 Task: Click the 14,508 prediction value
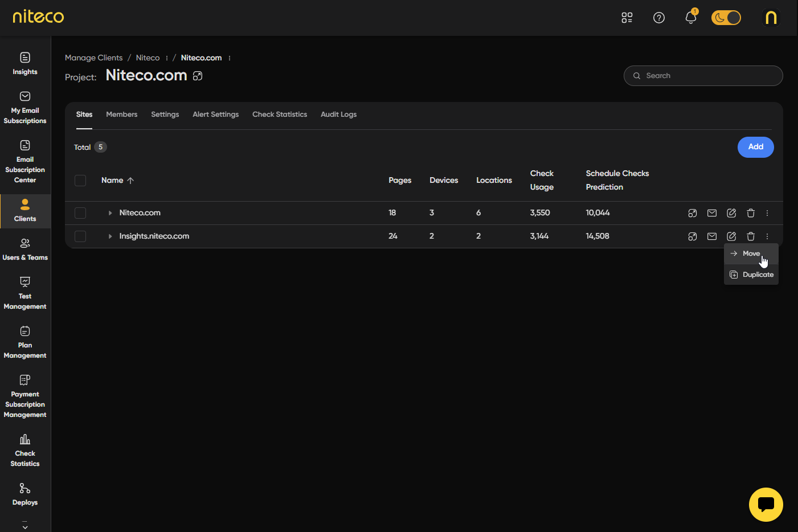coord(598,236)
